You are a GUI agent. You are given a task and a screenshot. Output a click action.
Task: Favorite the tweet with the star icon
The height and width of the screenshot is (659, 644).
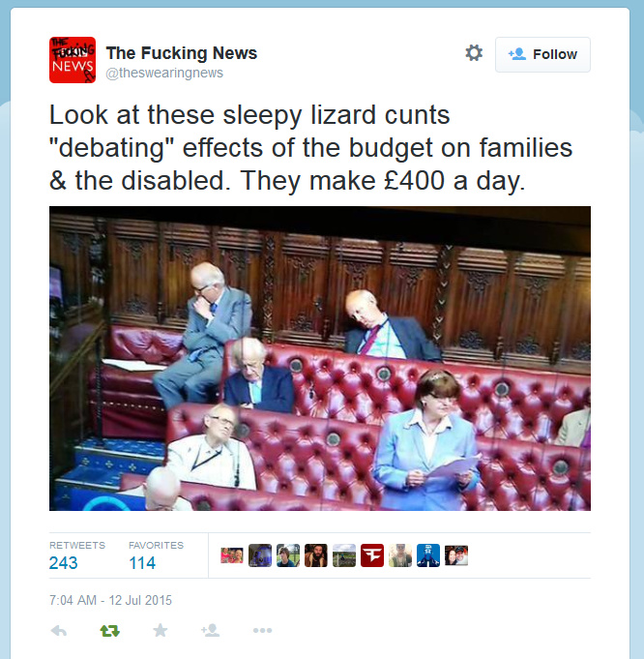click(161, 630)
